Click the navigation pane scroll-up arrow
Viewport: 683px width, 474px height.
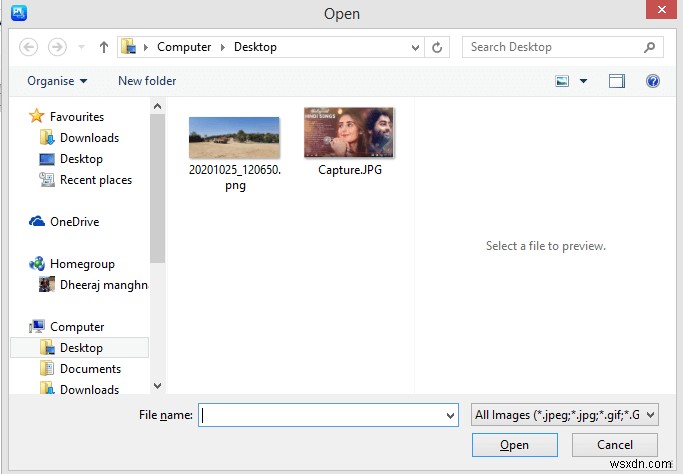tap(158, 106)
